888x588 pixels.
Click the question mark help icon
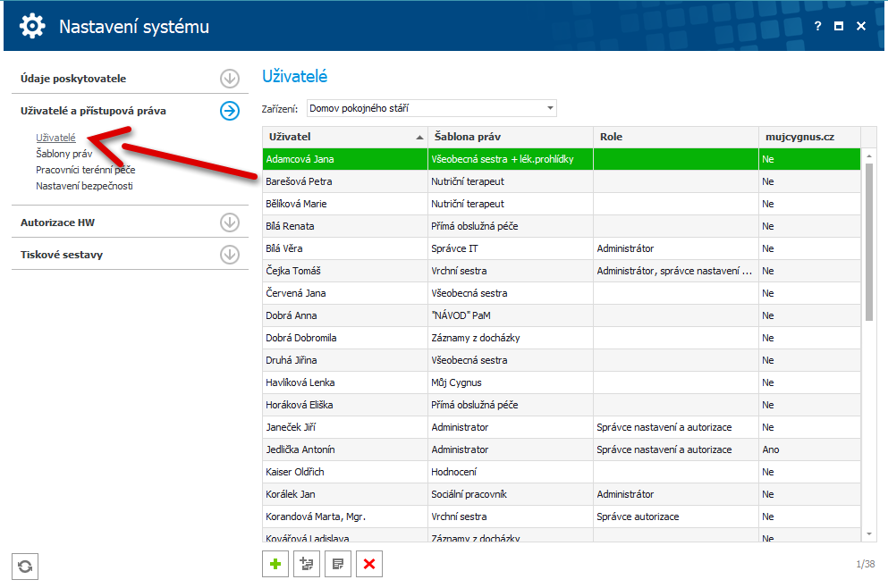pos(817,26)
